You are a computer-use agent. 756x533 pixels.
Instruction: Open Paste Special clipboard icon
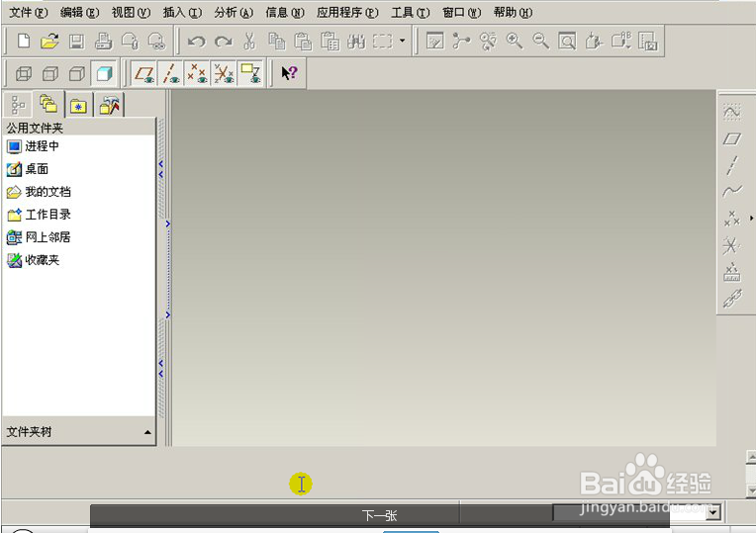click(x=331, y=41)
